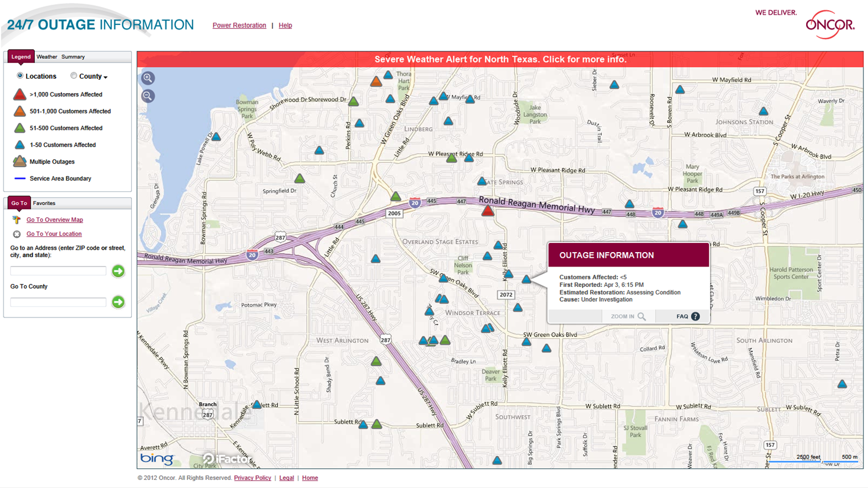Click the Multiple Outages legend icon

pos(20,161)
